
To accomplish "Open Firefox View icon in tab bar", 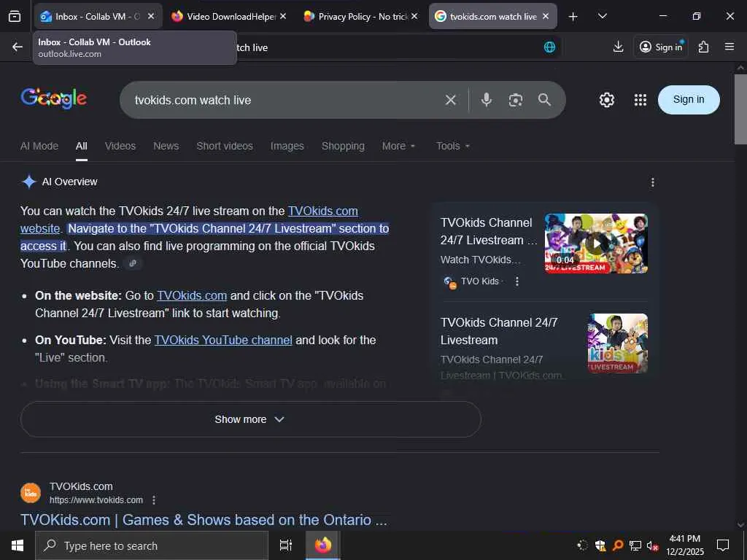I will [x=15, y=16].
